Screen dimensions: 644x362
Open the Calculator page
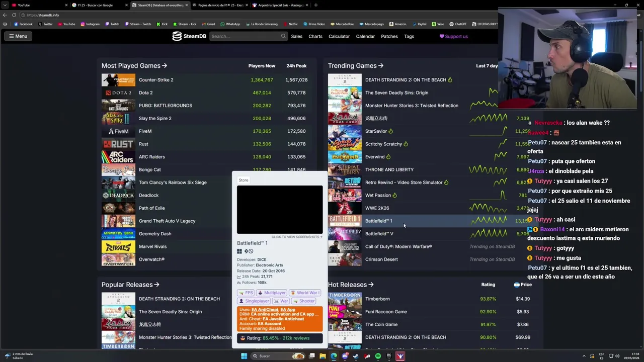coord(339,36)
